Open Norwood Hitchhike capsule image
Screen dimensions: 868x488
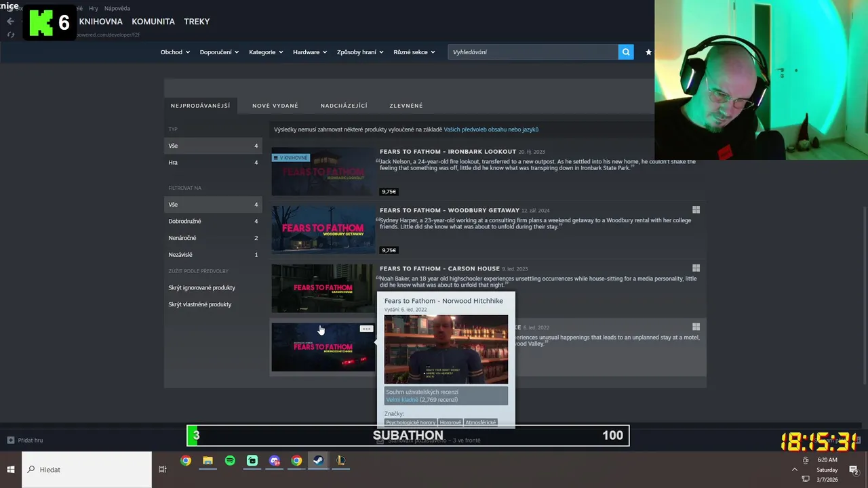tap(323, 347)
